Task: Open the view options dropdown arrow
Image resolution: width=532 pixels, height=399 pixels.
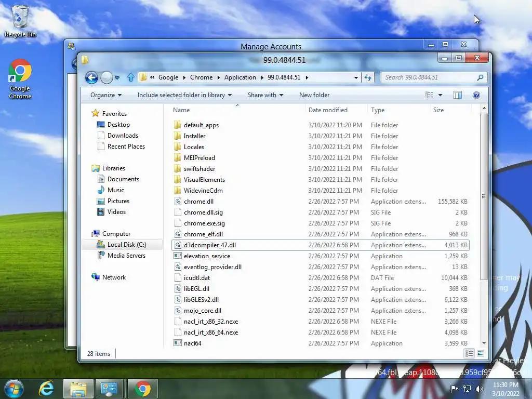Action: point(440,95)
